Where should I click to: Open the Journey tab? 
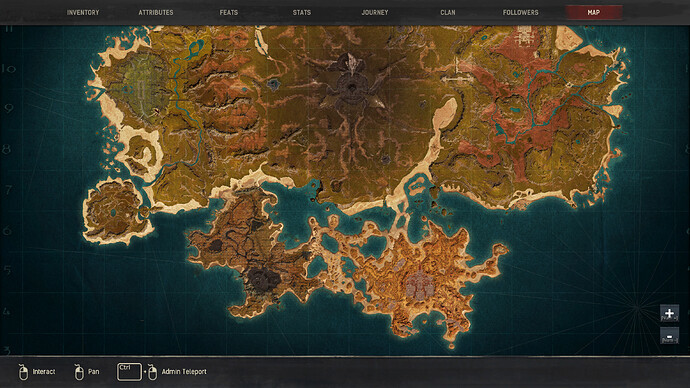[x=375, y=12]
